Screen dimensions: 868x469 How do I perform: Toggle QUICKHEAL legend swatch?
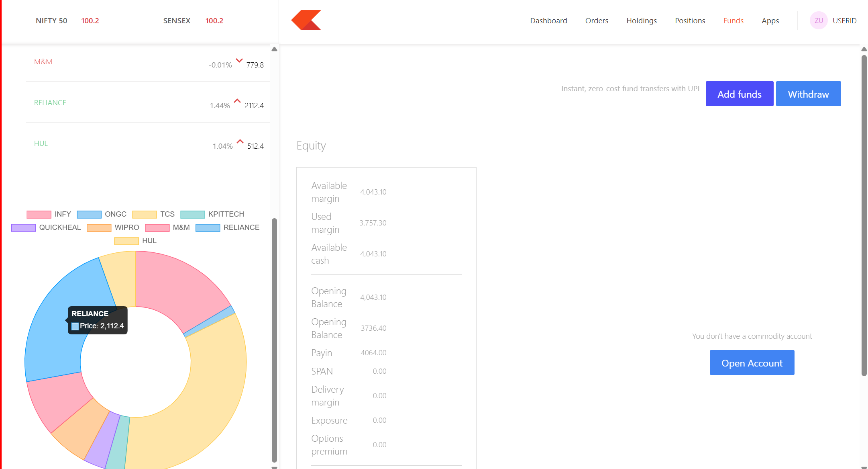coord(24,227)
